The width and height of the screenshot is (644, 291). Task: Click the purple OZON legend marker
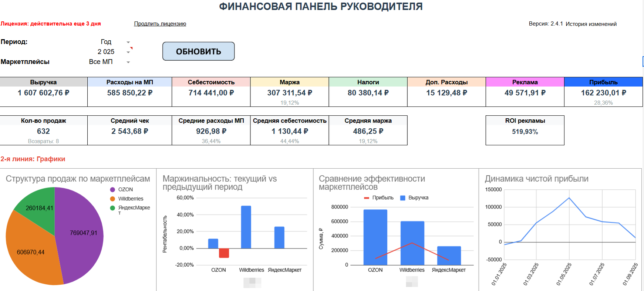click(112, 190)
